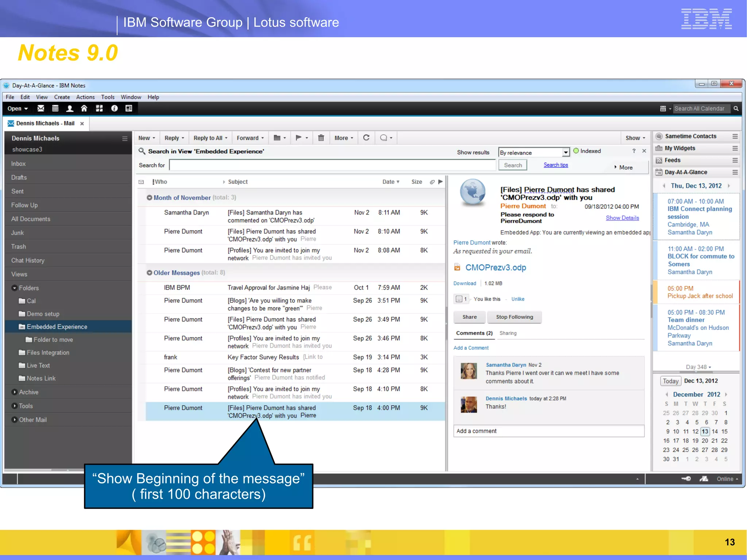The image size is (747, 560).
Task: Click the CMOPrezv3.odp file icon
Action: tap(457, 267)
